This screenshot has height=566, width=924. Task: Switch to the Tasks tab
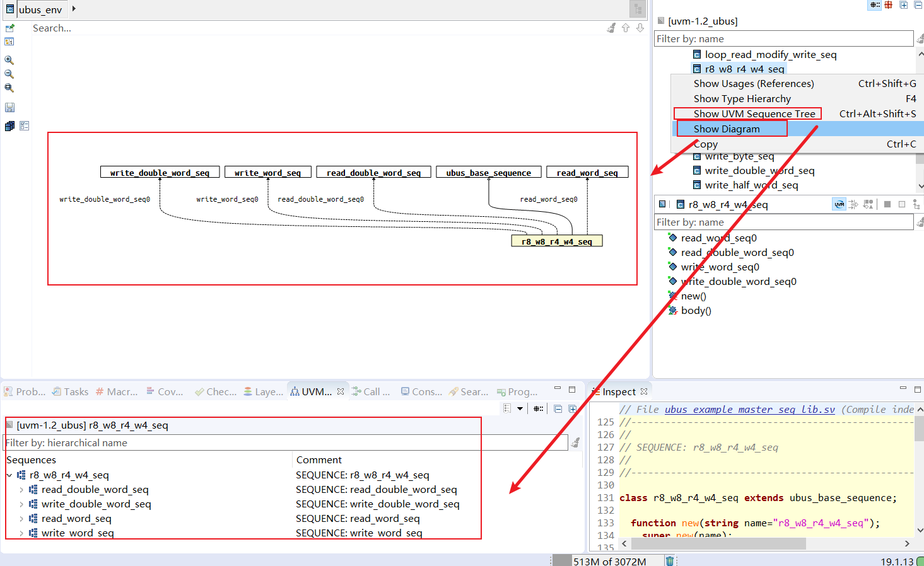tap(70, 392)
